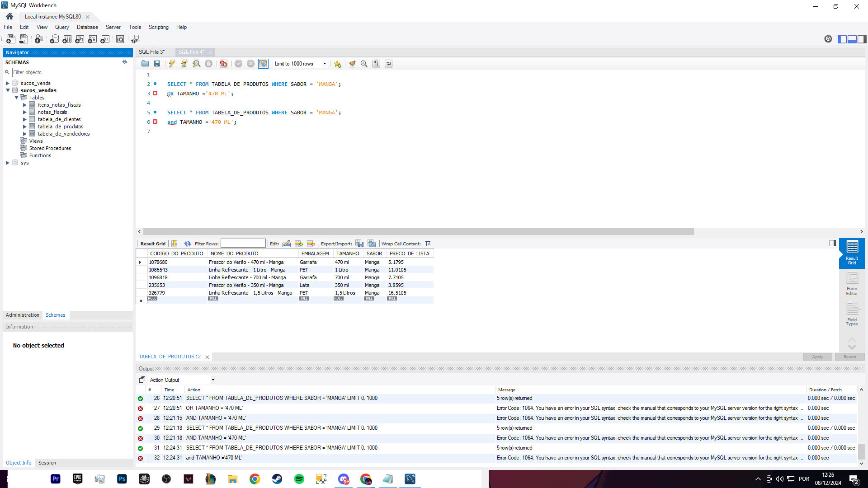This screenshot has height=488, width=868.
Task: Open Workbench preferences gear icon
Action: coord(828,39)
